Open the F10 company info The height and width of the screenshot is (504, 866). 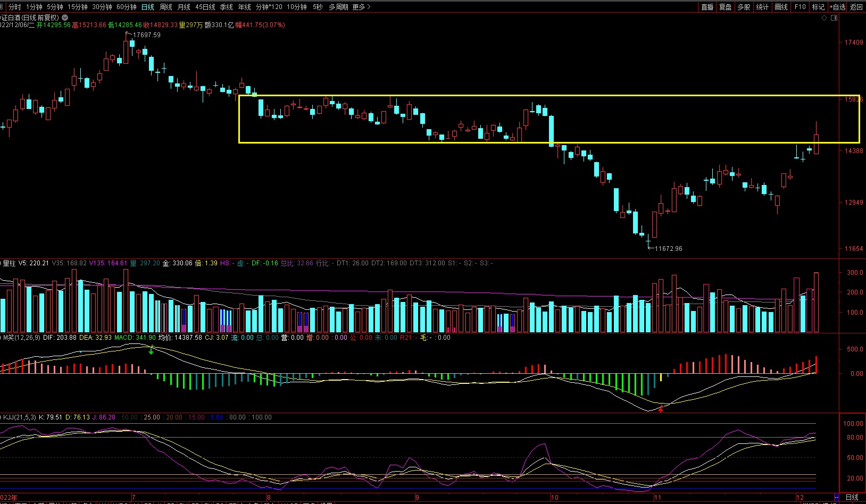click(x=800, y=7)
